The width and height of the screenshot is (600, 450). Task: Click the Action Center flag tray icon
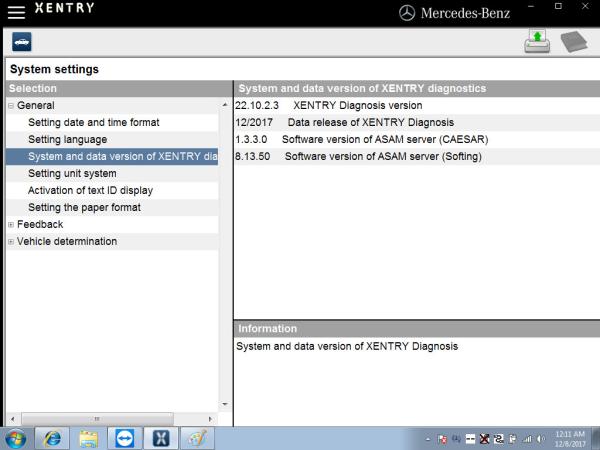442,439
